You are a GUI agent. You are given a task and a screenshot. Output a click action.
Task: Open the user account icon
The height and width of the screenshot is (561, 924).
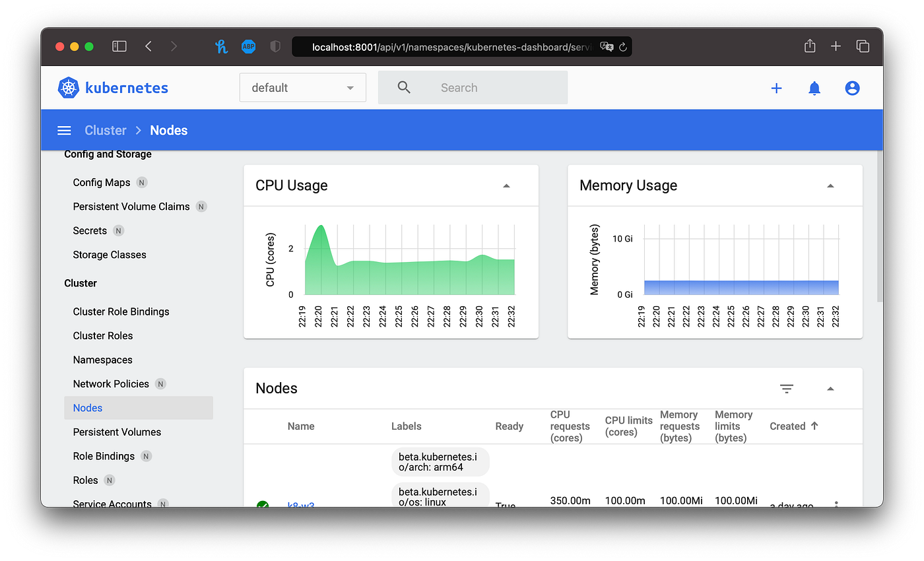[852, 88]
